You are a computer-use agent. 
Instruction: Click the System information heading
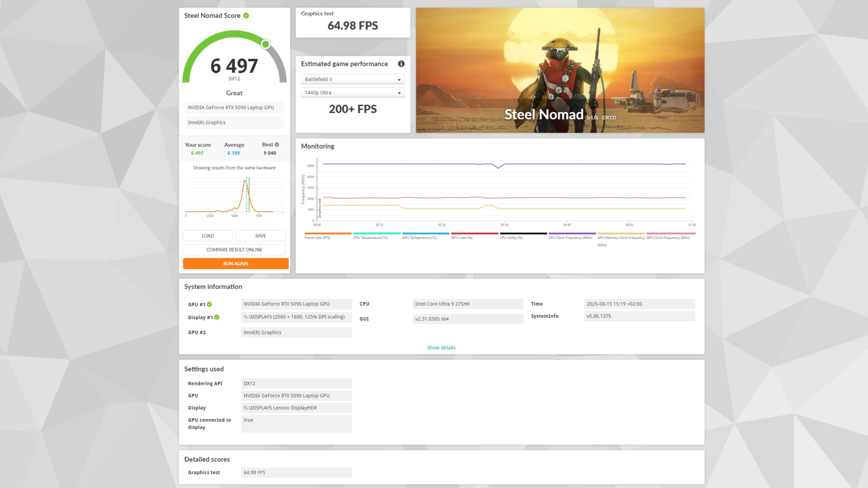coord(213,286)
